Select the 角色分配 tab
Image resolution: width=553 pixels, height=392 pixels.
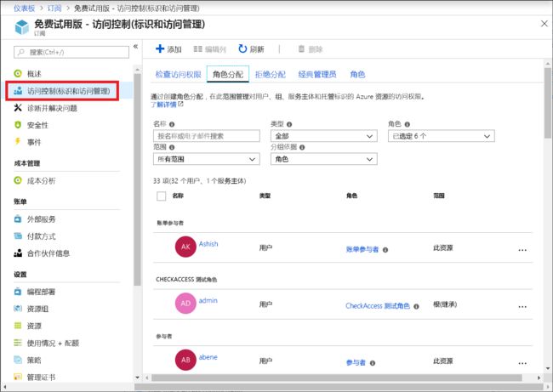pos(228,74)
